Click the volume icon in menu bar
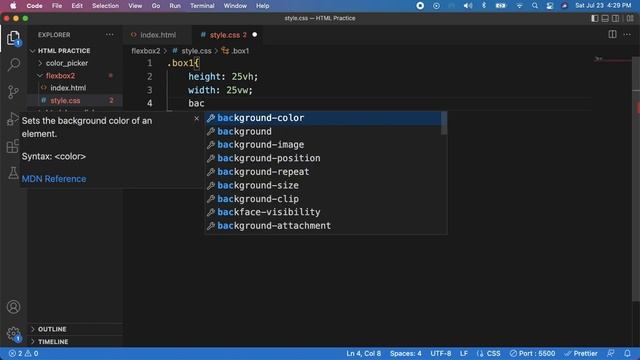The height and width of the screenshot is (360, 640). point(468,6)
